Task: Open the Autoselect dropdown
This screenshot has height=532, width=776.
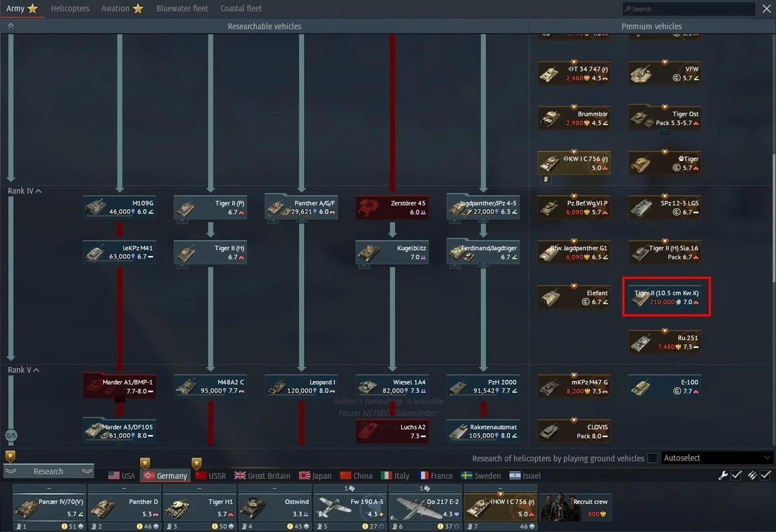Action: click(x=717, y=458)
